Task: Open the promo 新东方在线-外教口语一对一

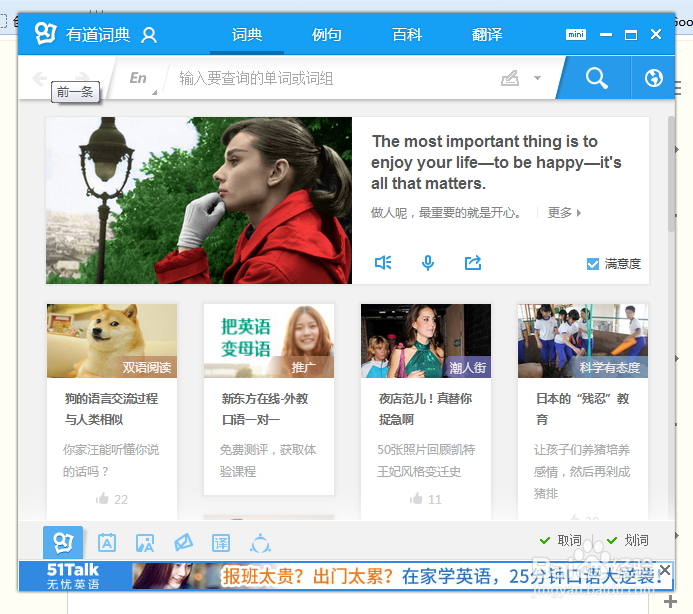Action: pyautogui.click(x=265, y=409)
